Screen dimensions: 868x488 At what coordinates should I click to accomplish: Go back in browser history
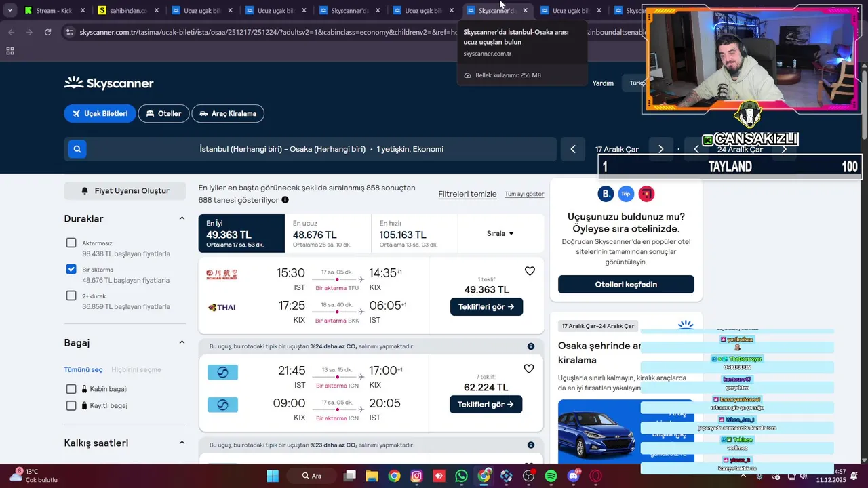[11, 32]
